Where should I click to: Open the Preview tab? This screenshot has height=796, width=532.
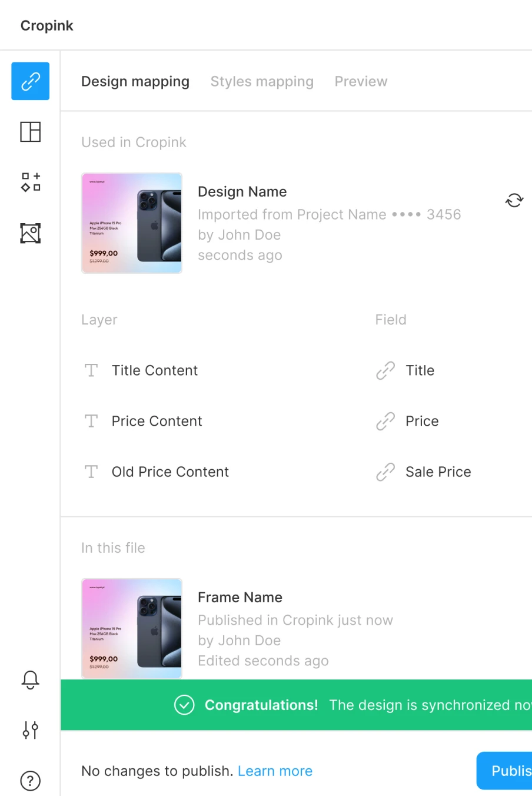(x=361, y=81)
